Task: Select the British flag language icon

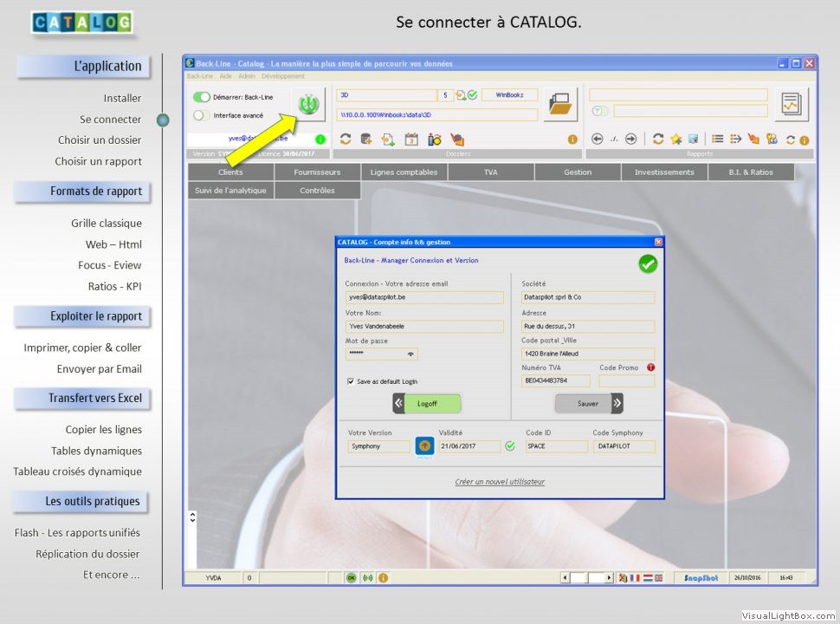Action: [658, 578]
